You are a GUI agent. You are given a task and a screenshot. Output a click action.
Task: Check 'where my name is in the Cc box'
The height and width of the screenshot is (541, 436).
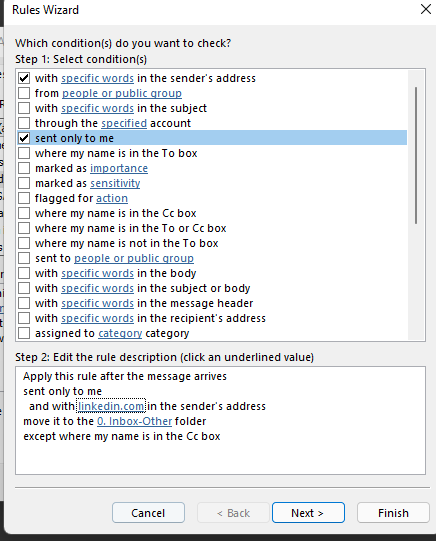click(24, 213)
